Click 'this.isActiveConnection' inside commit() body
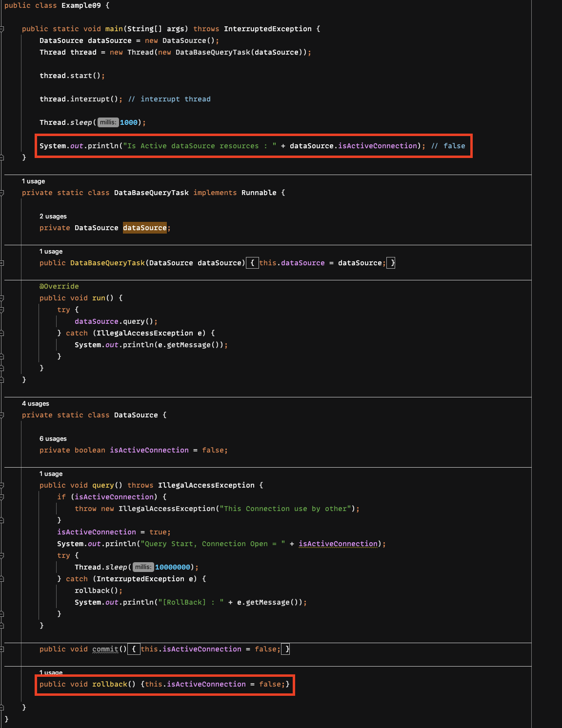Image resolution: width=562 pixels, height=728 pixels. click(x=191, y=649)
